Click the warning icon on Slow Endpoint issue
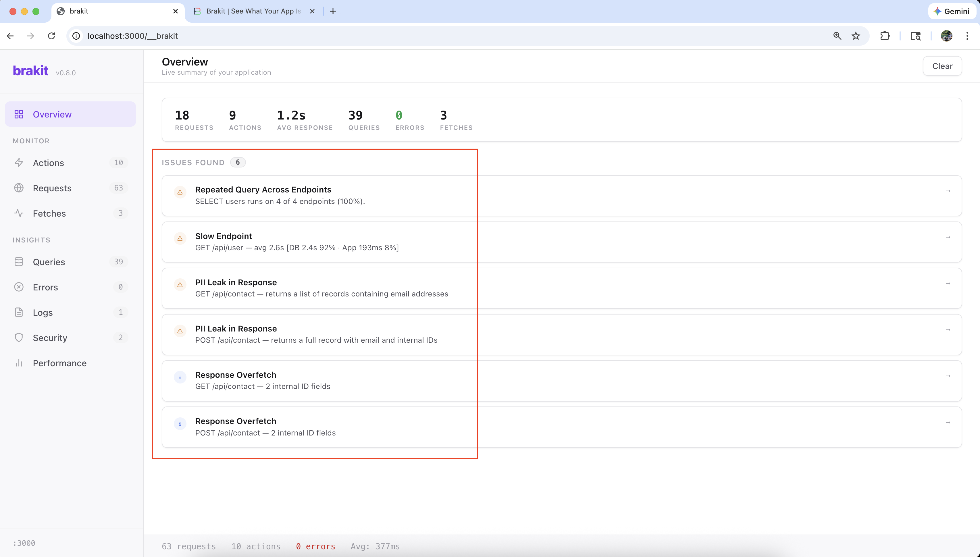980x557 pixels. pos(180,238)
